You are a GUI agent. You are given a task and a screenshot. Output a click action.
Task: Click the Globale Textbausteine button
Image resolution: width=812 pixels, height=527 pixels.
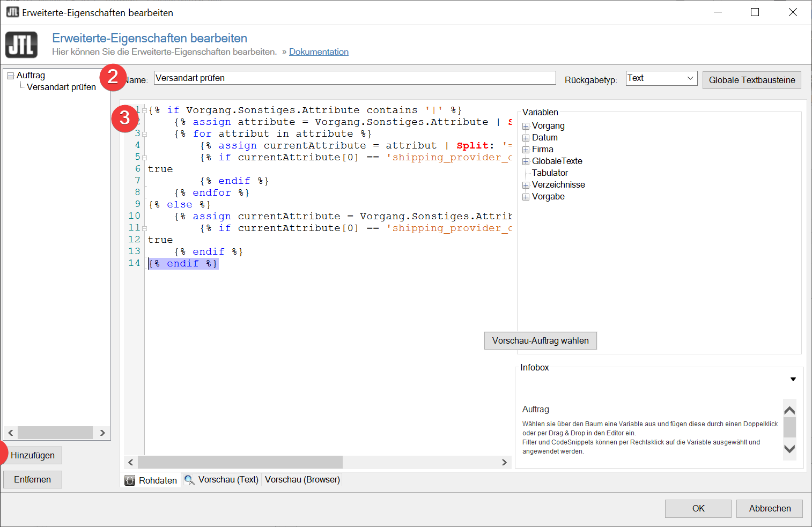click(x=751, y=80)
